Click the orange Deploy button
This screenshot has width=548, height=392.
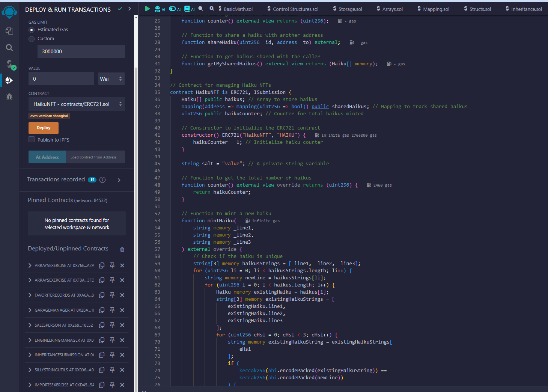[x=44, y=128]
